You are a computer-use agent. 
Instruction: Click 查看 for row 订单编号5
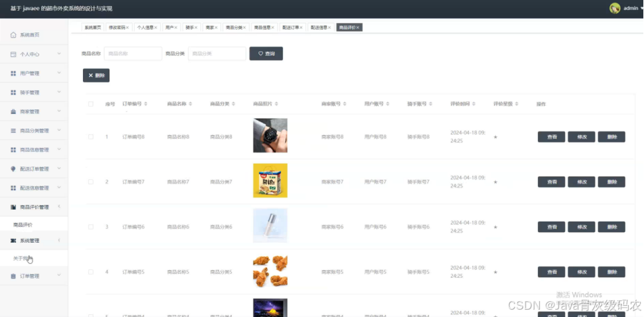[x=552, y=272]
